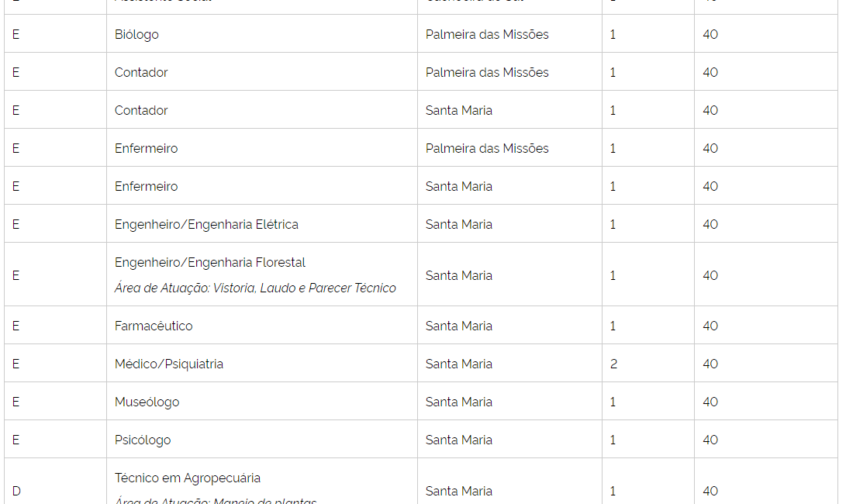Click the Vistoria, Laudo e Parecer Técnico note
The image size is (846, 504).
coord(255,288)
